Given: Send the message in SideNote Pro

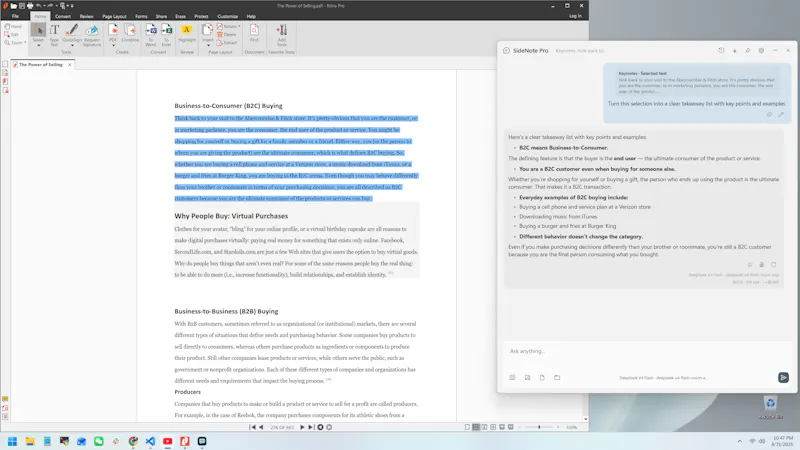Looking at the screenshot, I should click(x=783, y=378).
